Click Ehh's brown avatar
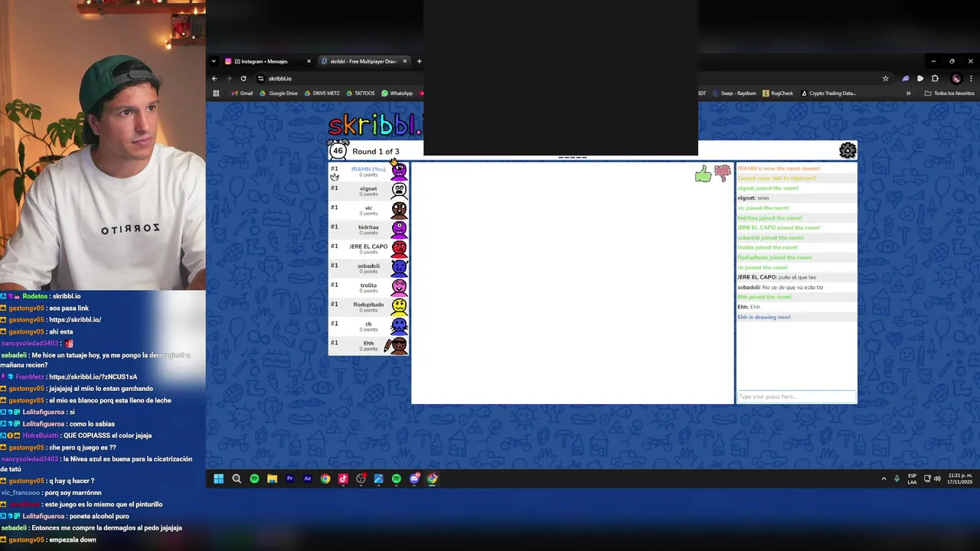Image resolution: width=980 pixels, height=551 pixels. pyautogui.click(x=397, y=346)
